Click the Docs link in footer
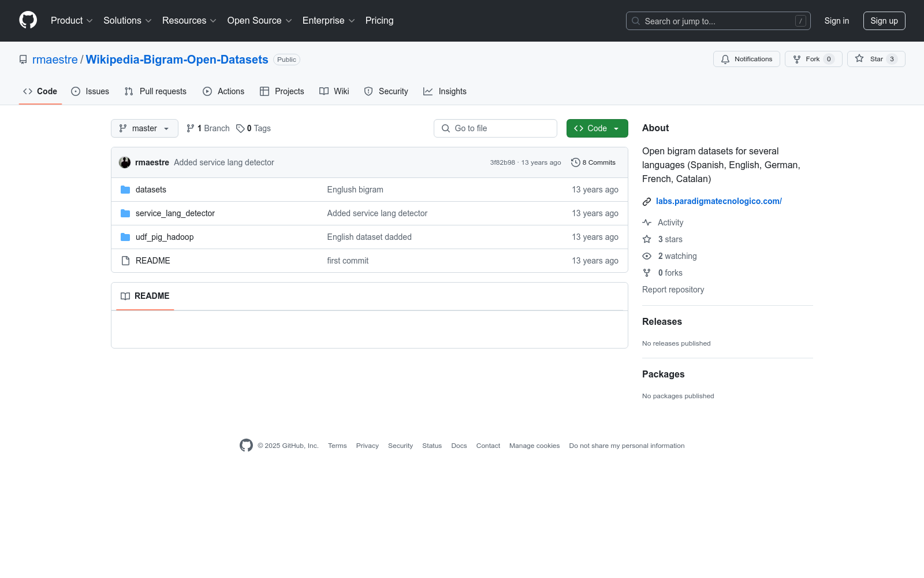 click(x=459, y=446)
